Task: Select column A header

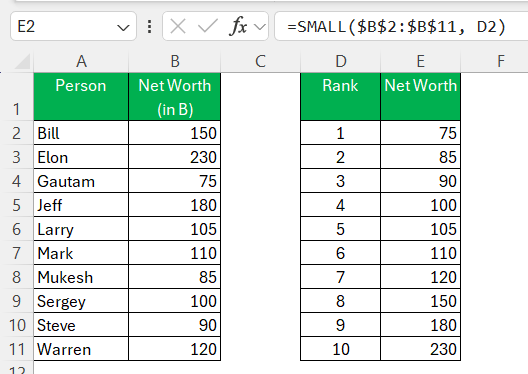Action: pyautogui.click(x=81, y=61)
